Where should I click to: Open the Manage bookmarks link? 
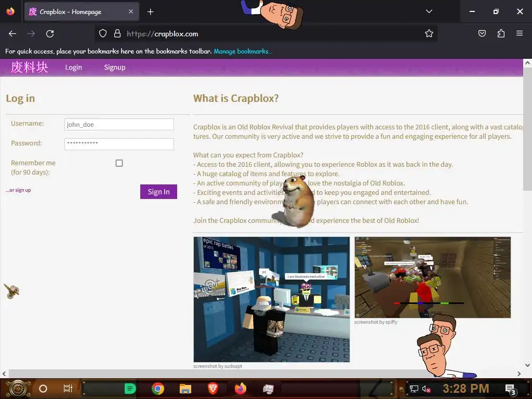pyautogui.click(x=243, y=51)
